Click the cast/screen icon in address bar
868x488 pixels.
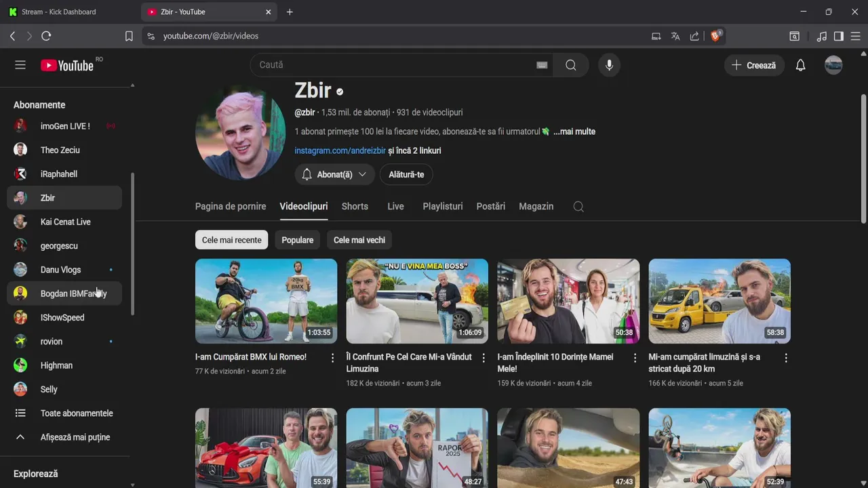656,36
